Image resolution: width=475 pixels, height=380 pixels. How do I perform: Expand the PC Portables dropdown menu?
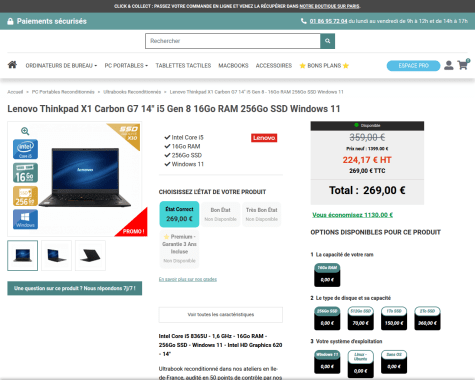(x=126, y=66)
